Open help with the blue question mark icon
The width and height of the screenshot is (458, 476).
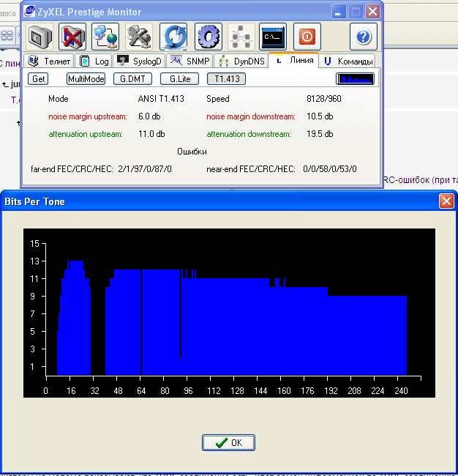click(x=363, y=36)
